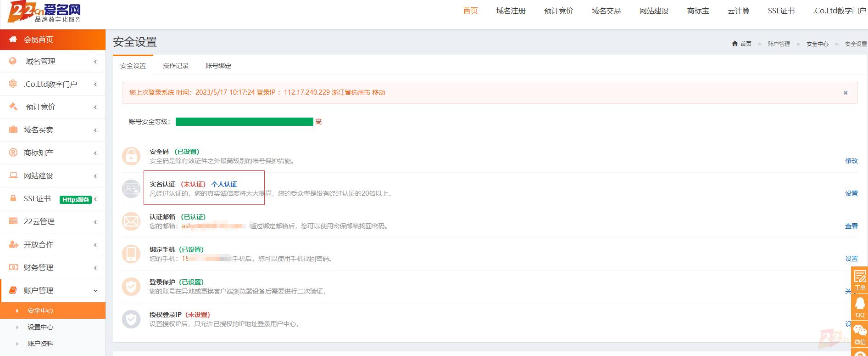Click the globe icon next to 域名管理

click(13, 61)
